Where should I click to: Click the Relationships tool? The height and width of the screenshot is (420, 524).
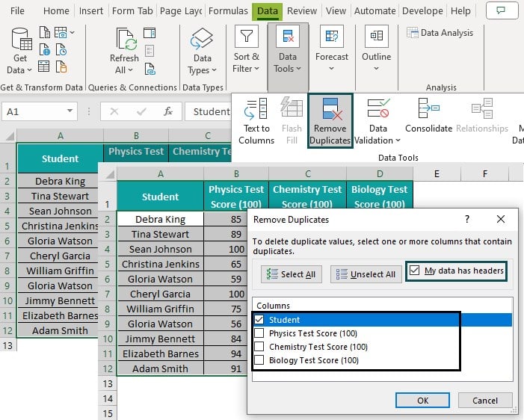(x=482, y=115)
